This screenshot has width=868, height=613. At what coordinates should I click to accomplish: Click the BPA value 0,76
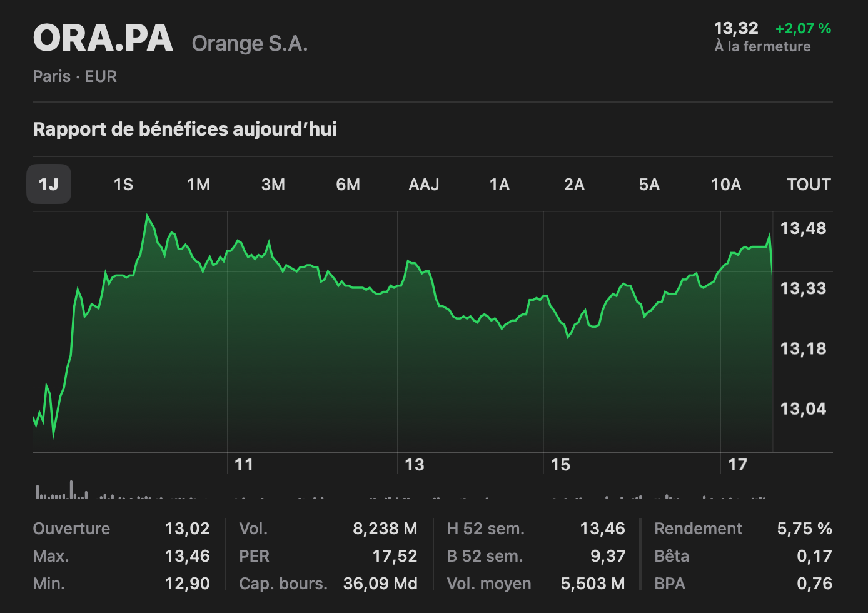(x=815, y=584)
